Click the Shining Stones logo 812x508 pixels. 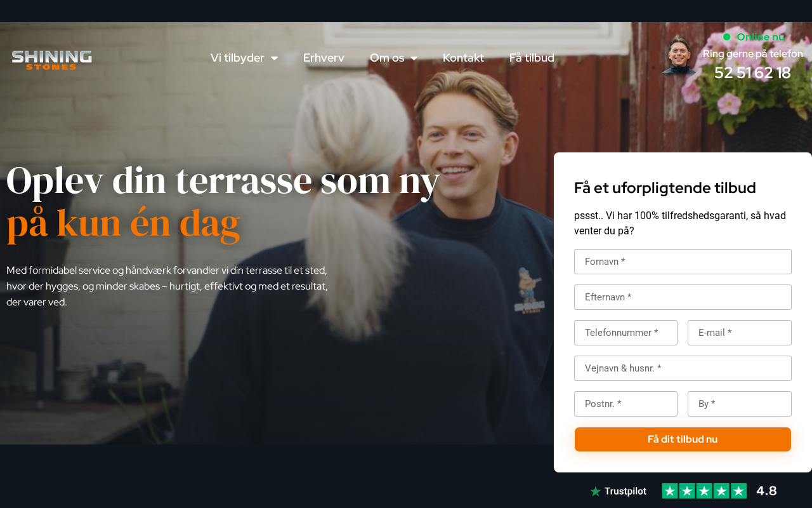coord(52,60)
